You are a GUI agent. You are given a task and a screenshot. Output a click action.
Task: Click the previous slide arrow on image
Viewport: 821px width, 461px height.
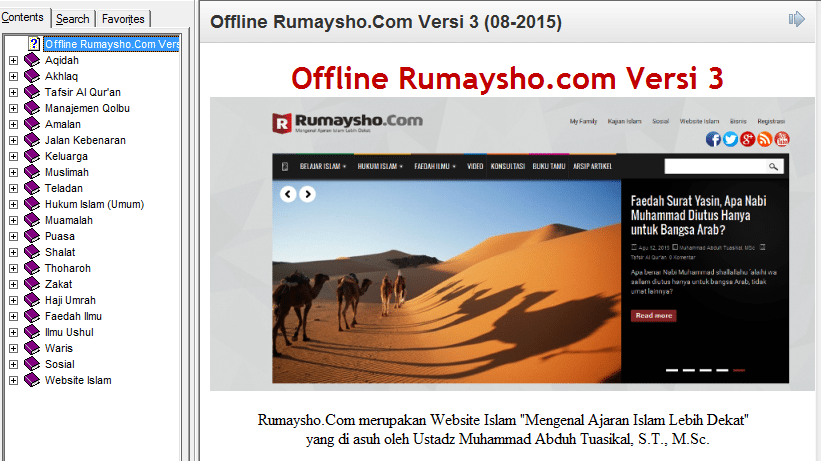[288, 194]
